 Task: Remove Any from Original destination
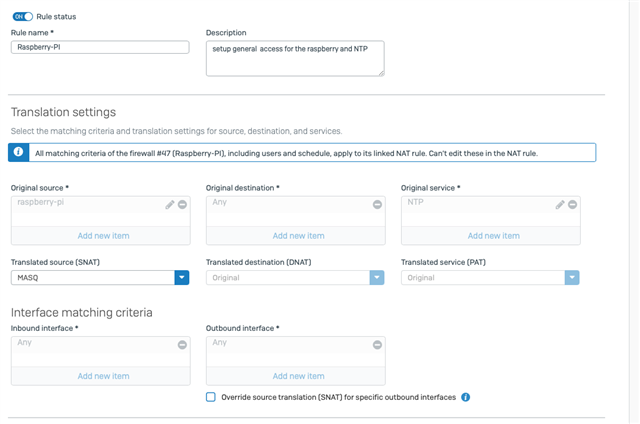[x=378, y=204]
